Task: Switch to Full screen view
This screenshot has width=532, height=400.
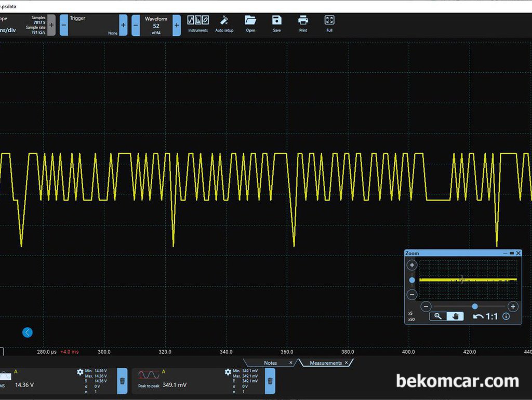Action: [329, 24]
